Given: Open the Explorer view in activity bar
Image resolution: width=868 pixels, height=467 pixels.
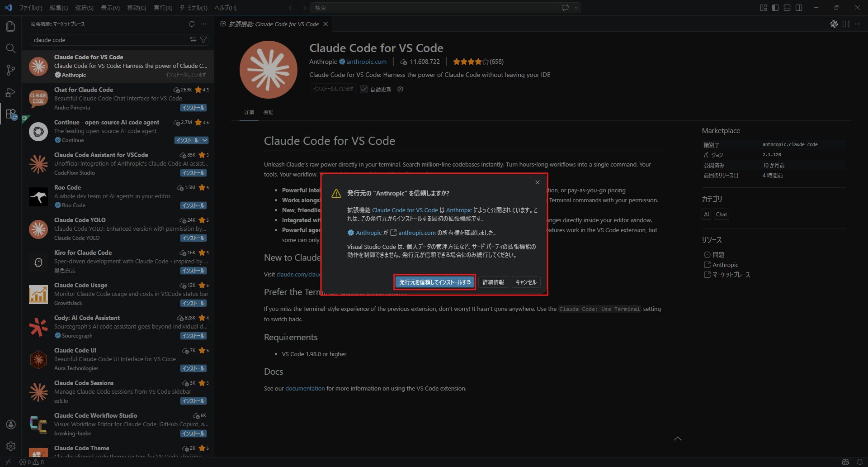Looking at the screenshot, I should click(10, 27).
